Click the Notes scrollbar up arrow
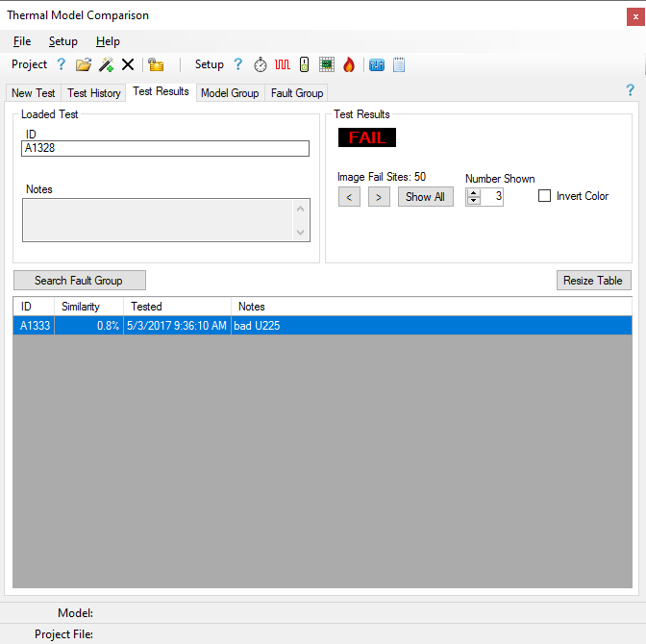This screenshot has width=646, height=644. pos(300,209)
